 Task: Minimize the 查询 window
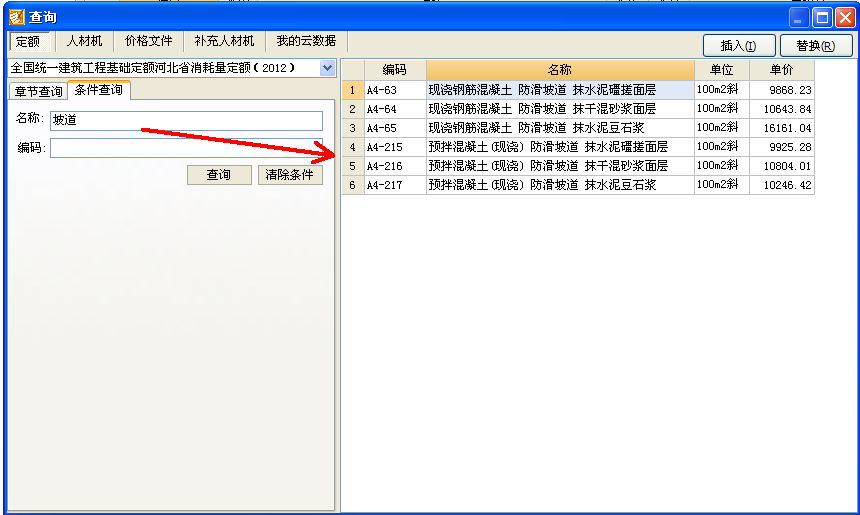tap(799, 18)
